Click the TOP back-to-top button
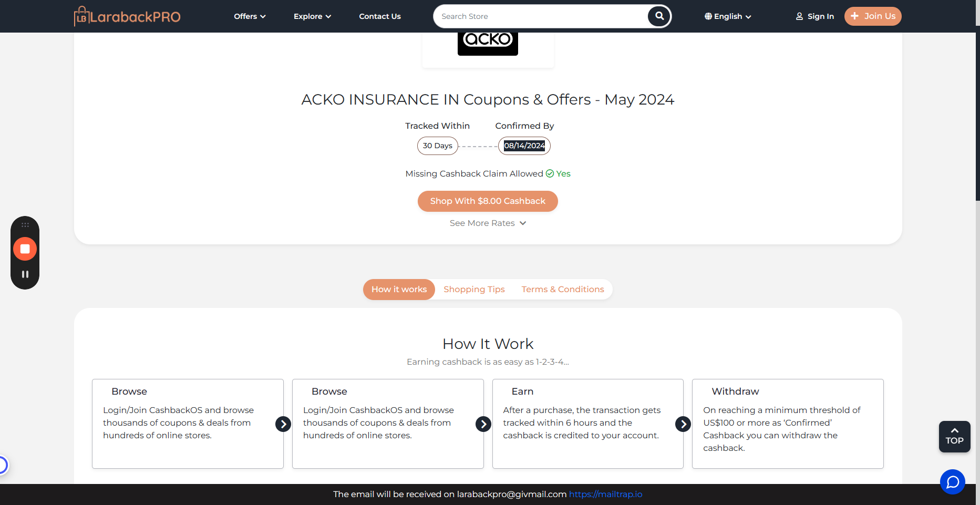 click(x=955, y=437)
